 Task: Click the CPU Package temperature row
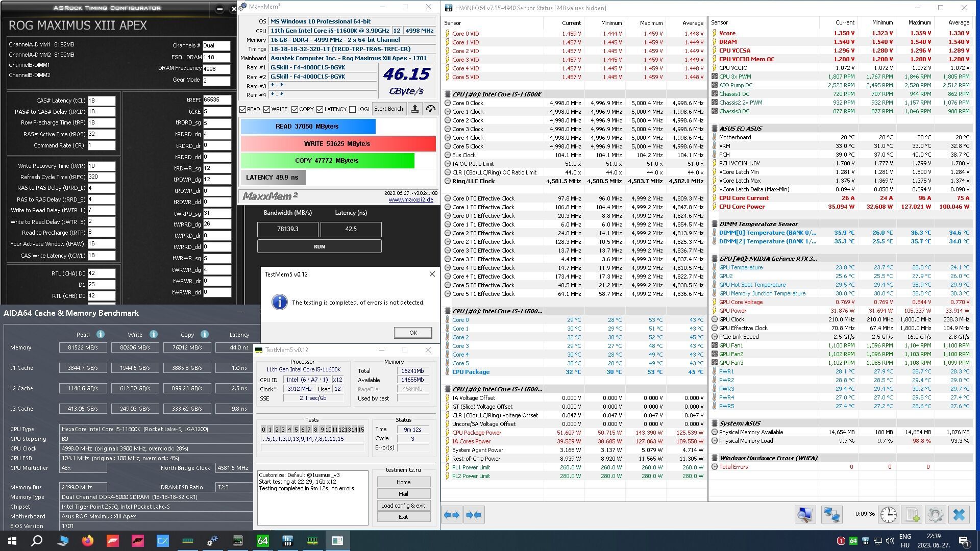click(574, 372)
